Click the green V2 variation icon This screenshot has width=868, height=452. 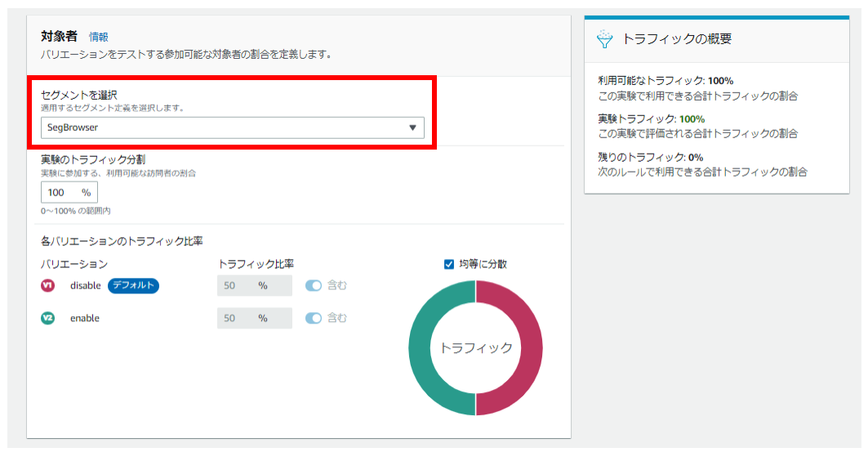click(47, 318)
